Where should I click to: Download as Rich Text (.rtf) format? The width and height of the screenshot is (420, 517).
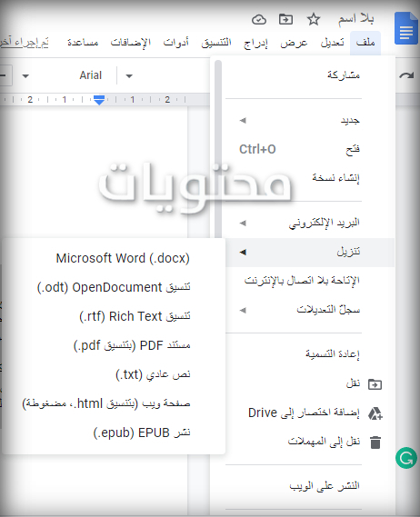(x=114, y=316)
